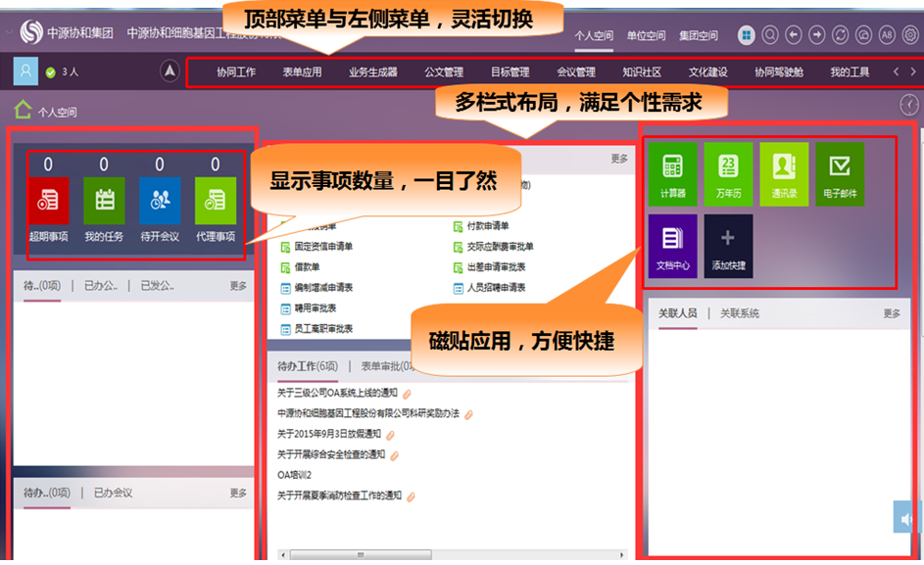The image size is (924, 565).
Task: Open the 计算器 calculator tile
Action: click(672, 173)
